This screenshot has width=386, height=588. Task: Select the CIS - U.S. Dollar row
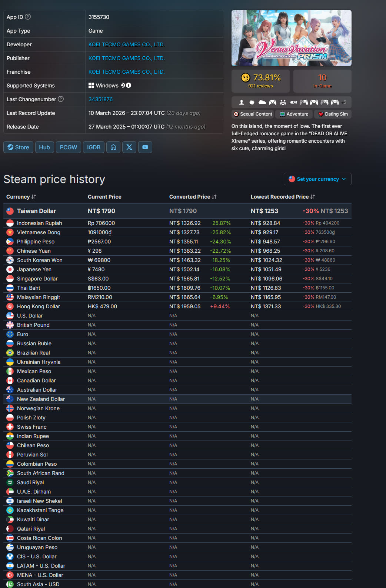tap(177, 557)
